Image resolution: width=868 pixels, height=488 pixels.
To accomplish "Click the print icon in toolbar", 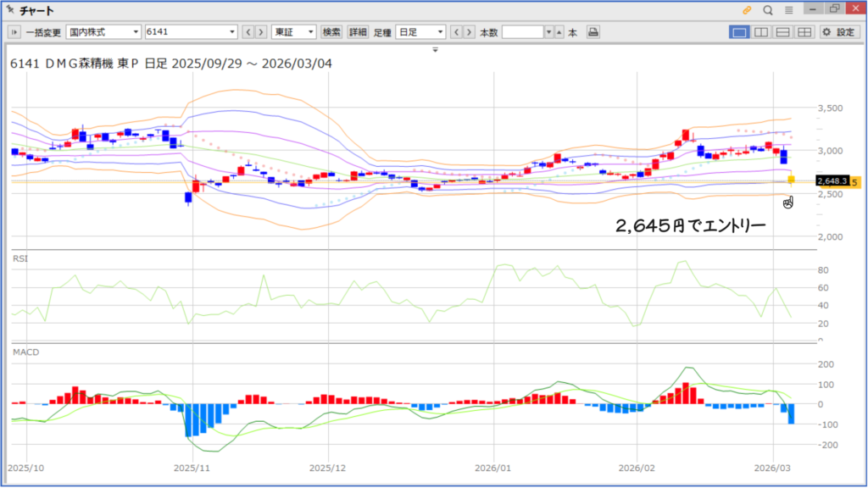I will pos(593,32).
